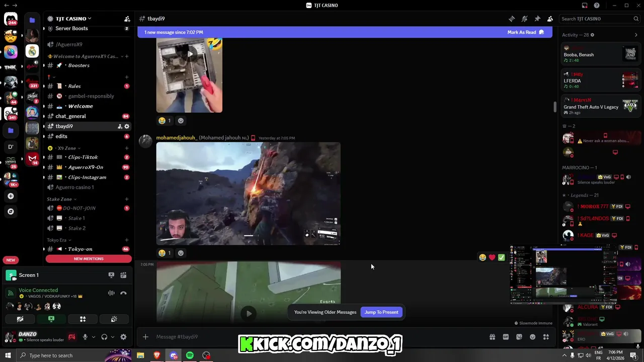
Task: Jump To Present messages
Action: coord(381,312)
